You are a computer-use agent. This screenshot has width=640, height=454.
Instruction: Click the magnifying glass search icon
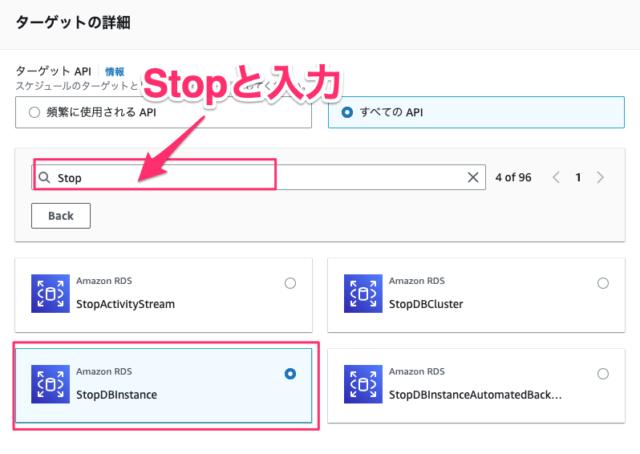[44, 178]
